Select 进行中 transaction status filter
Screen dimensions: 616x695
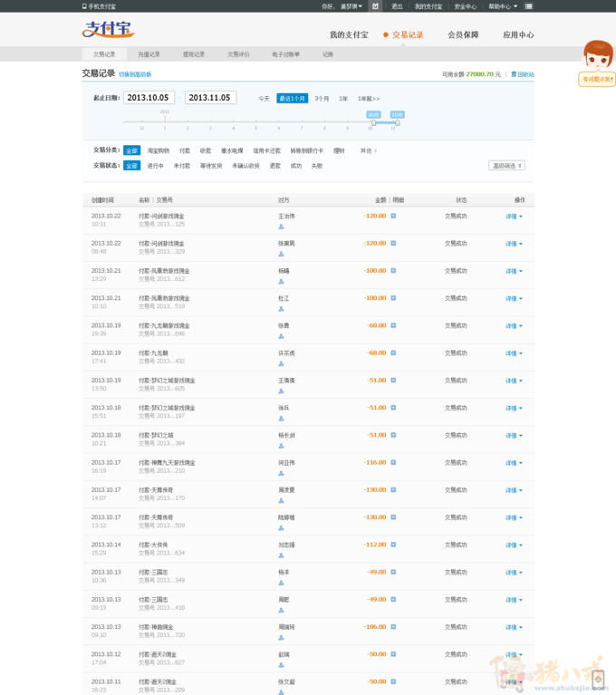click(x=155, y=166)
